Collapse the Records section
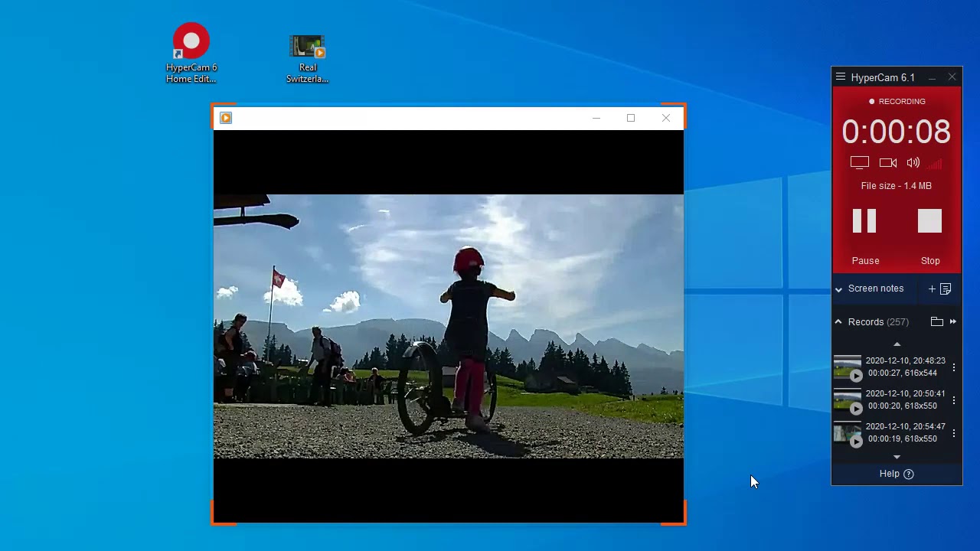The image size is (980, 551). tap(838, 322)
